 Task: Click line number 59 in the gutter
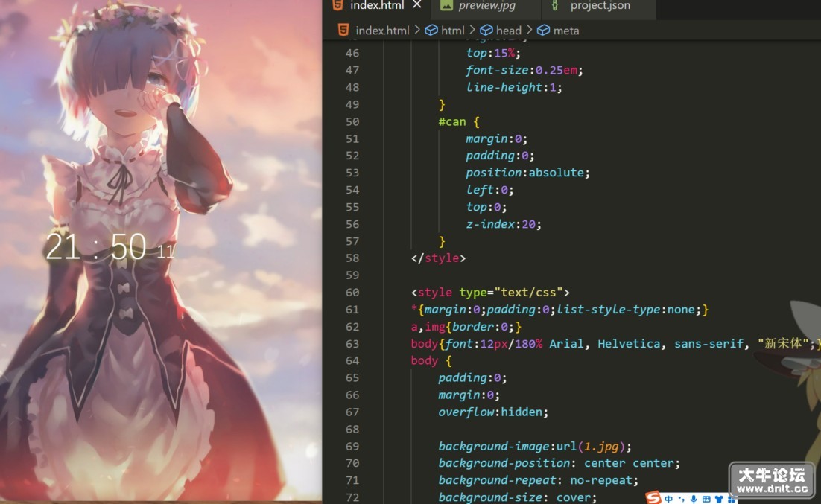point(352,275)
